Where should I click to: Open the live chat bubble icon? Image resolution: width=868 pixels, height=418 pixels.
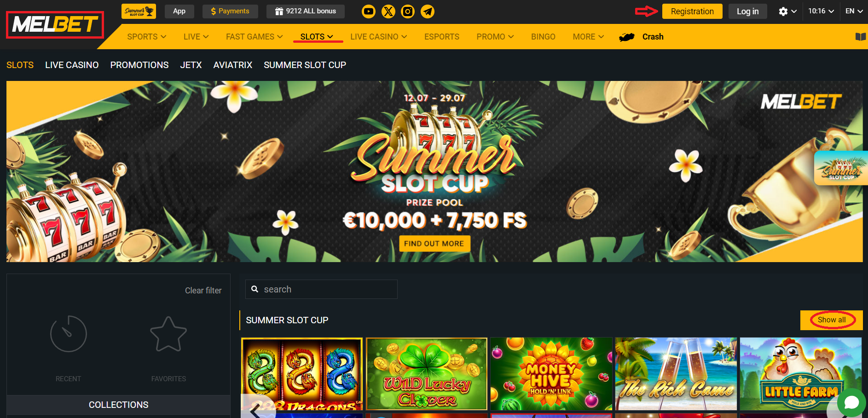851,402
